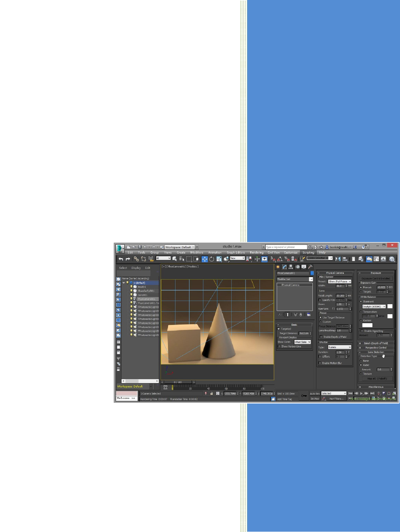
Task: Click the PhysCamera001 object color swatch
Action: point(312,273)
